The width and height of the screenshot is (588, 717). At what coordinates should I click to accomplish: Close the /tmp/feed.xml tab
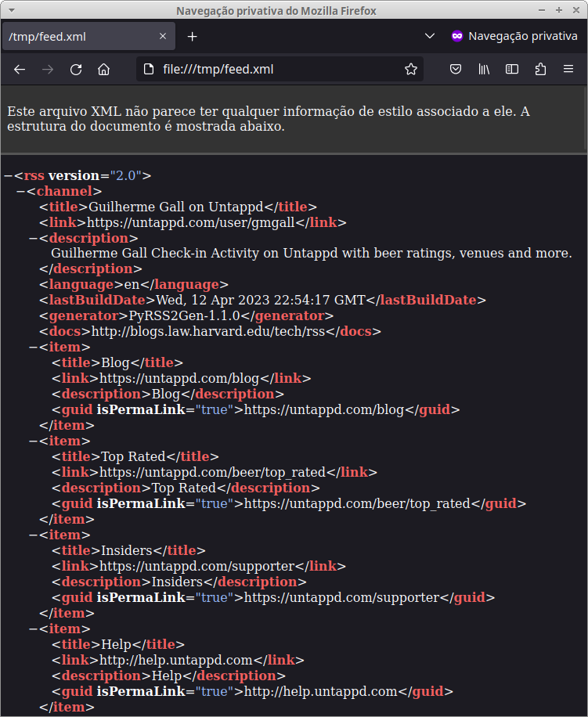(163, 37)
